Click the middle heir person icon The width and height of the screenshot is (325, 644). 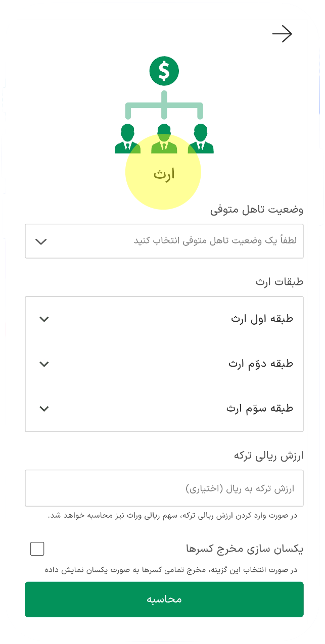[x=164, y=138]
